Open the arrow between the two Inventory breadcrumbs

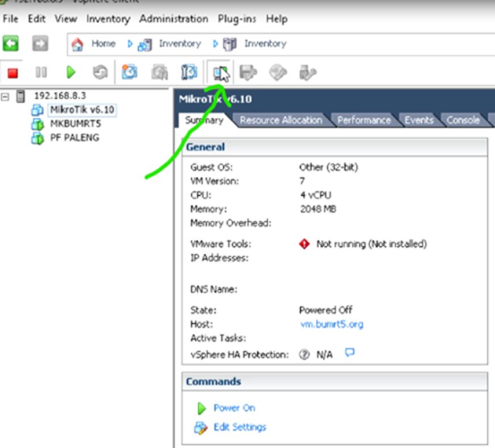click(x=215, y=44)
